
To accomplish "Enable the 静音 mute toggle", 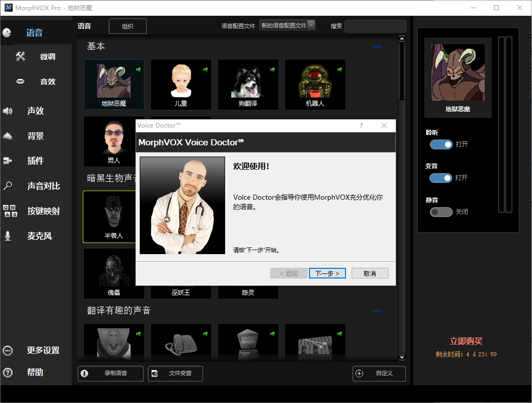I will [441, 212].
